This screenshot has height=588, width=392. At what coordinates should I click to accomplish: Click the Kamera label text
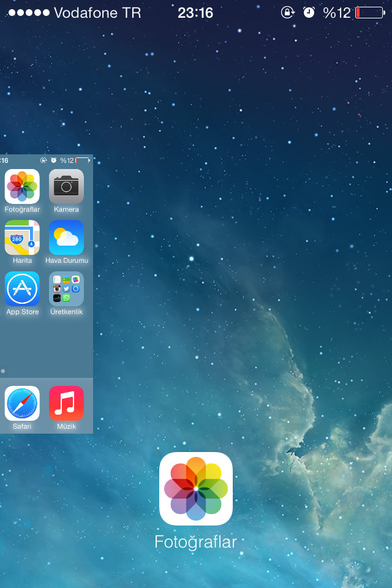66,209
